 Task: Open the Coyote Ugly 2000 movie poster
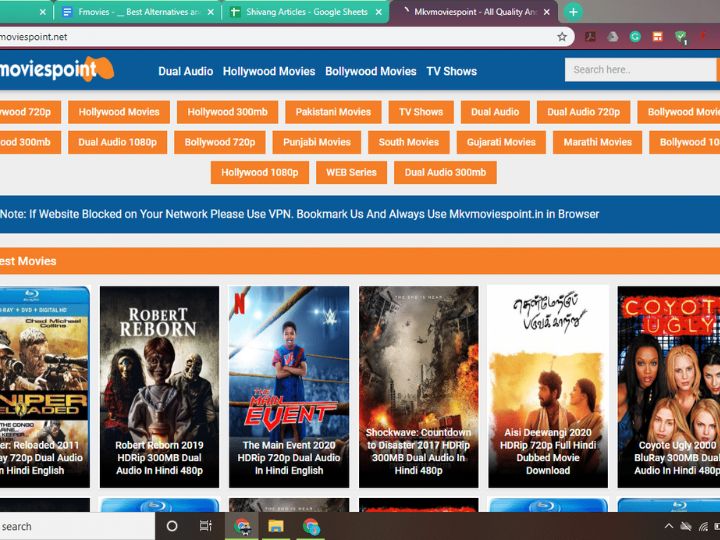click(x=669, y=387)
